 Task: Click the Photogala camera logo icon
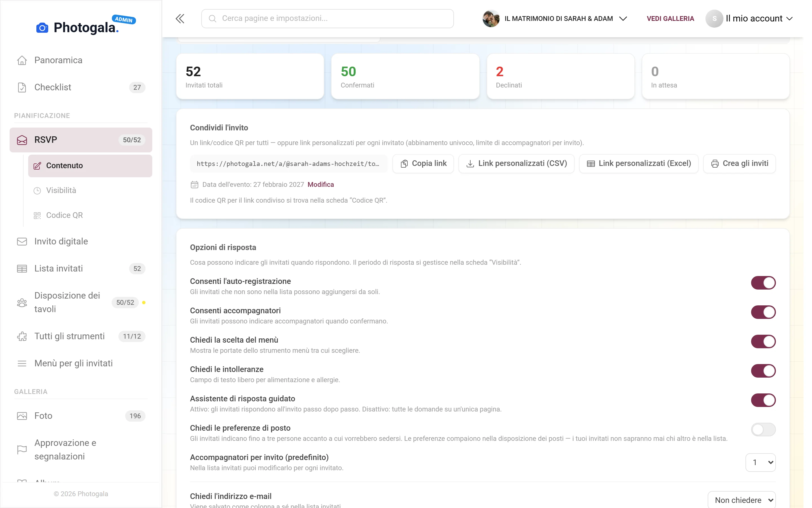pyautogui.click(x=42, y=28)
